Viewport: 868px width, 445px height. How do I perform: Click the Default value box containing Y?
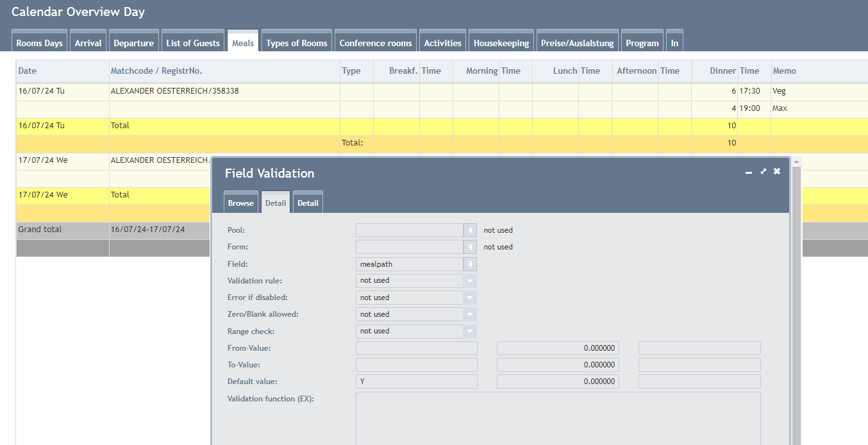[417, 382]
